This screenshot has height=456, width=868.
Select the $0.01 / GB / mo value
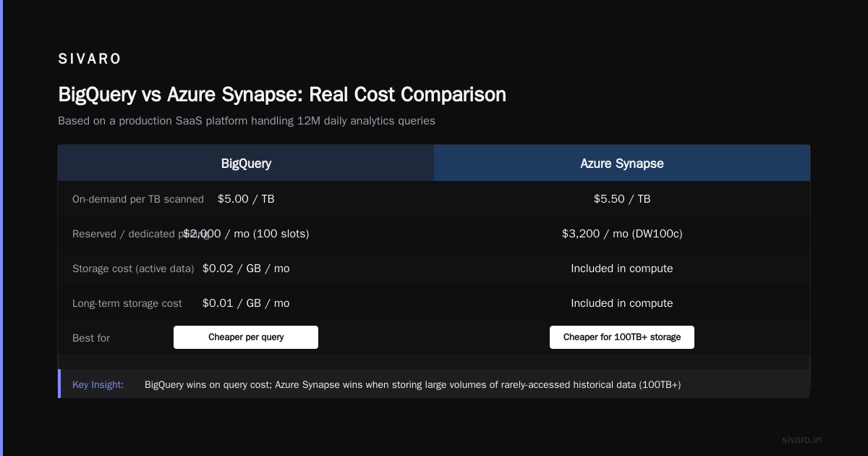click(246, 303)
